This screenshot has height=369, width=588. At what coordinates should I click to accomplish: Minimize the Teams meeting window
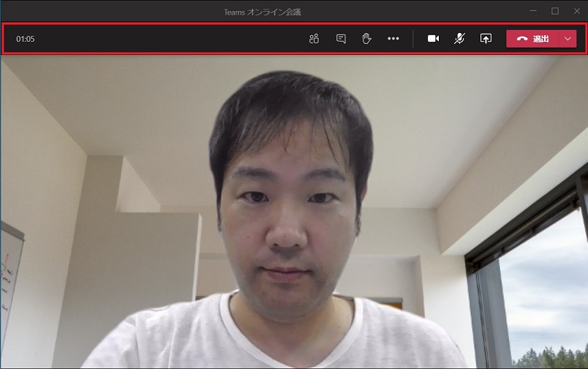click(x=533, y=11)
